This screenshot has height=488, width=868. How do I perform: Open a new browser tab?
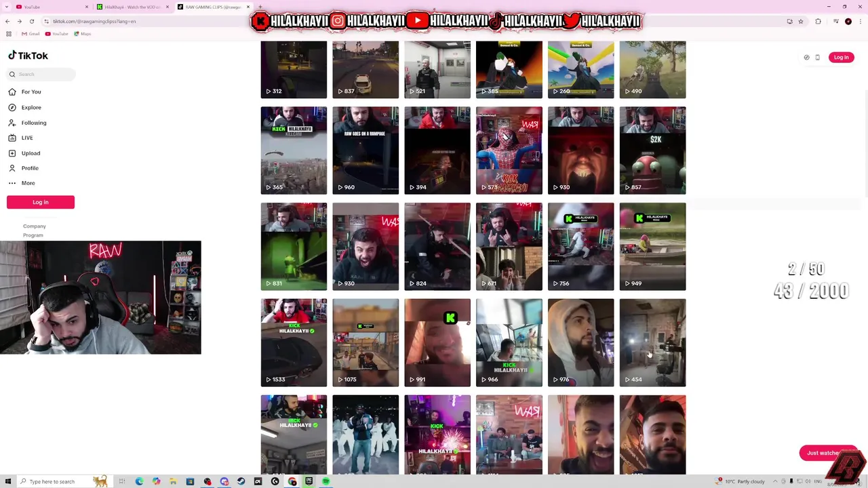[x=260, y=7]
